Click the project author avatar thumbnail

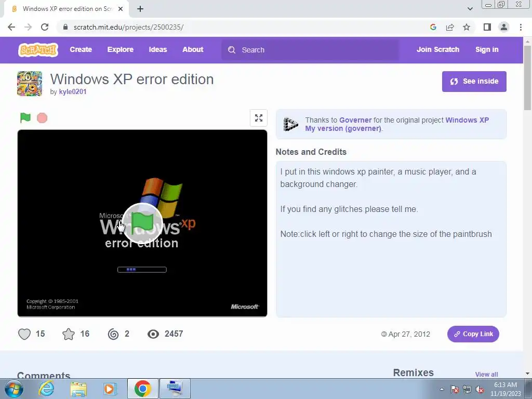(30, 84)
